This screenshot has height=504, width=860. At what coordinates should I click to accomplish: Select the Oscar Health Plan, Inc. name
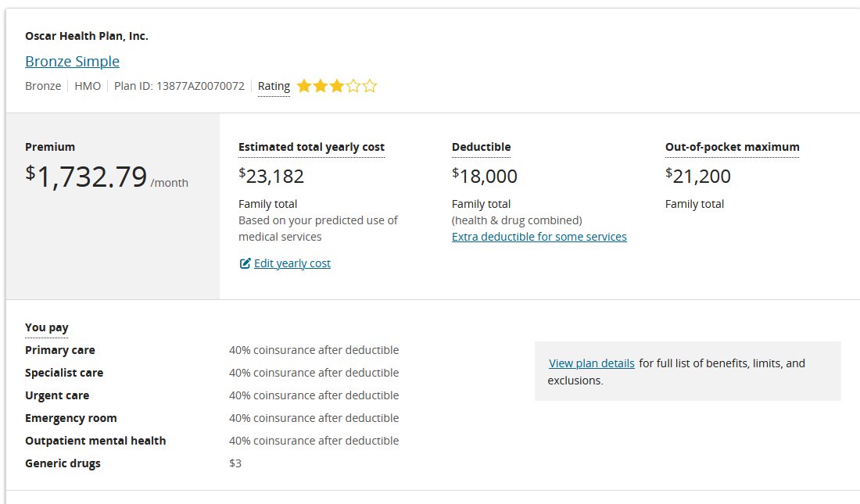click(87, 36)
